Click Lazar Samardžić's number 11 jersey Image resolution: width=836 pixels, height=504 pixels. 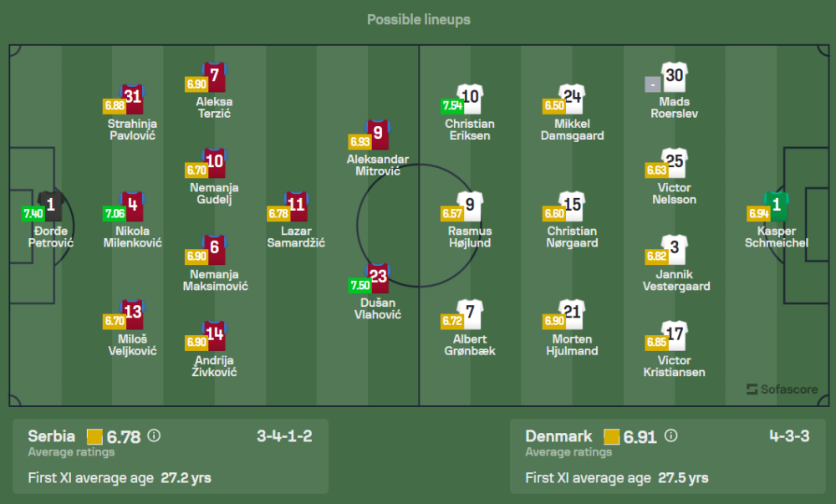(x=296, y=206)
